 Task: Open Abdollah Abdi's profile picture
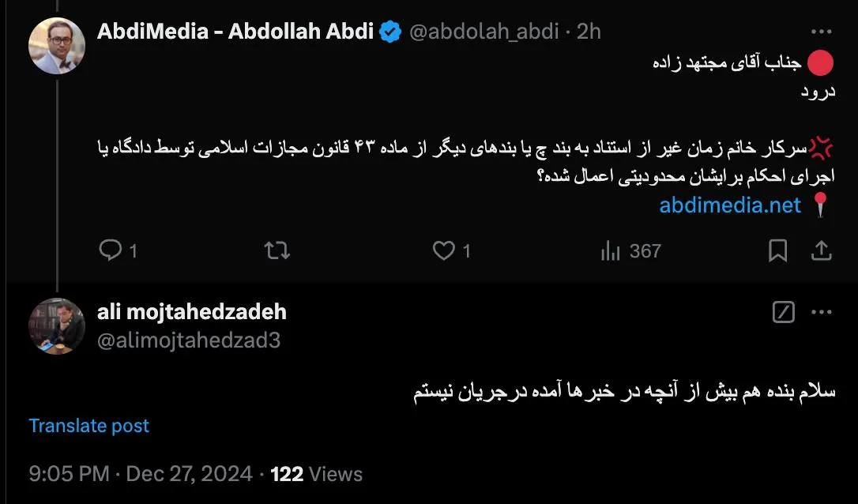click(x=57, y=46)
